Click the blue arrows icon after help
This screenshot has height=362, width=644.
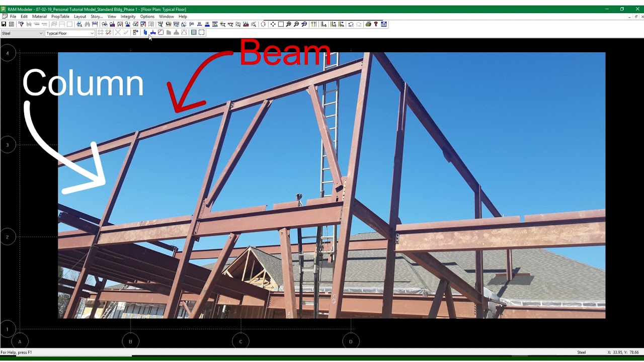[384, 24]
